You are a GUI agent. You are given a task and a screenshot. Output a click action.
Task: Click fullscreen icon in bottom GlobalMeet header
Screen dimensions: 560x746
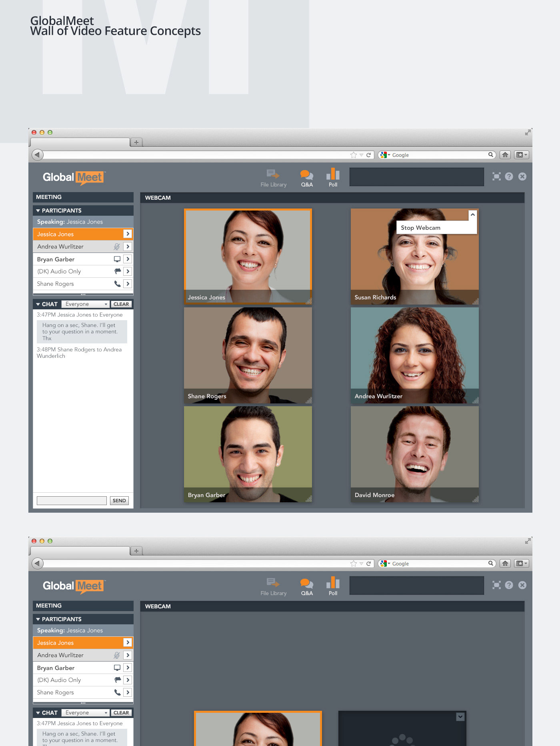pos(496,585)
